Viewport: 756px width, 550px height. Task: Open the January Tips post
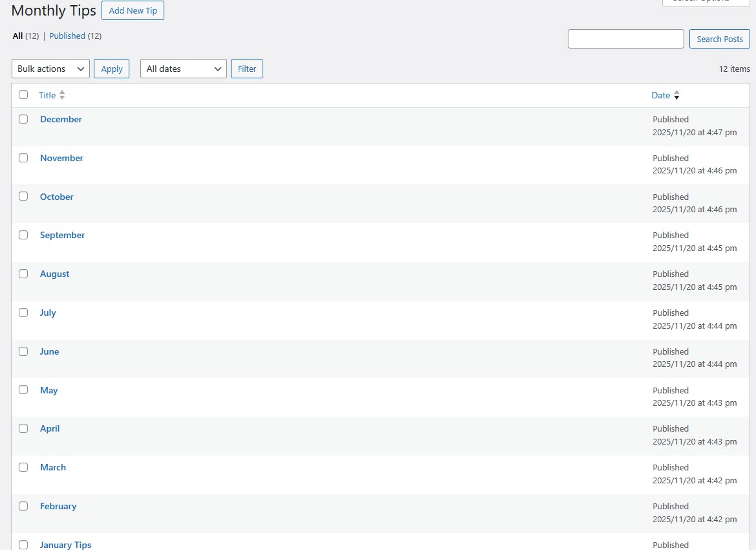65,545
